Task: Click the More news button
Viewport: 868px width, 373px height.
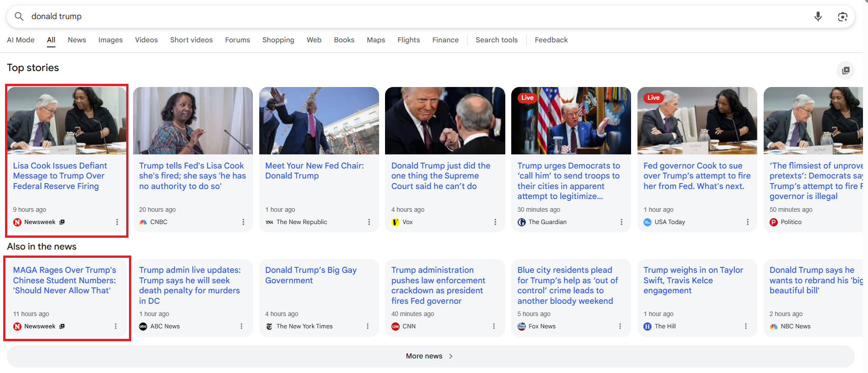Action: [431, 356]
